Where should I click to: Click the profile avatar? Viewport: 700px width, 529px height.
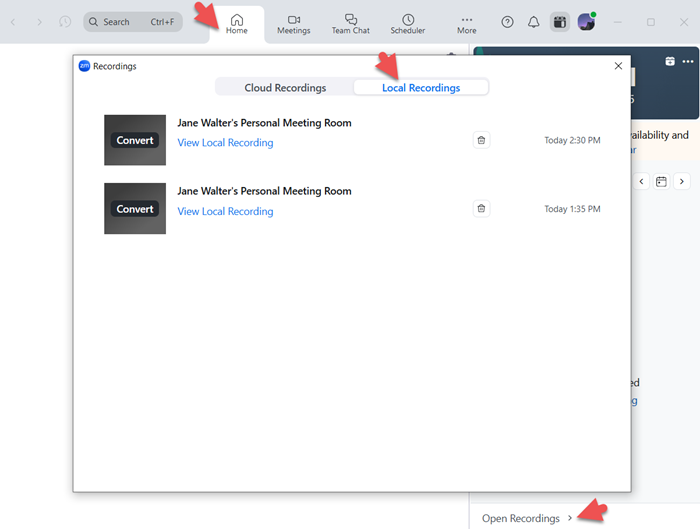pos(586,22)
